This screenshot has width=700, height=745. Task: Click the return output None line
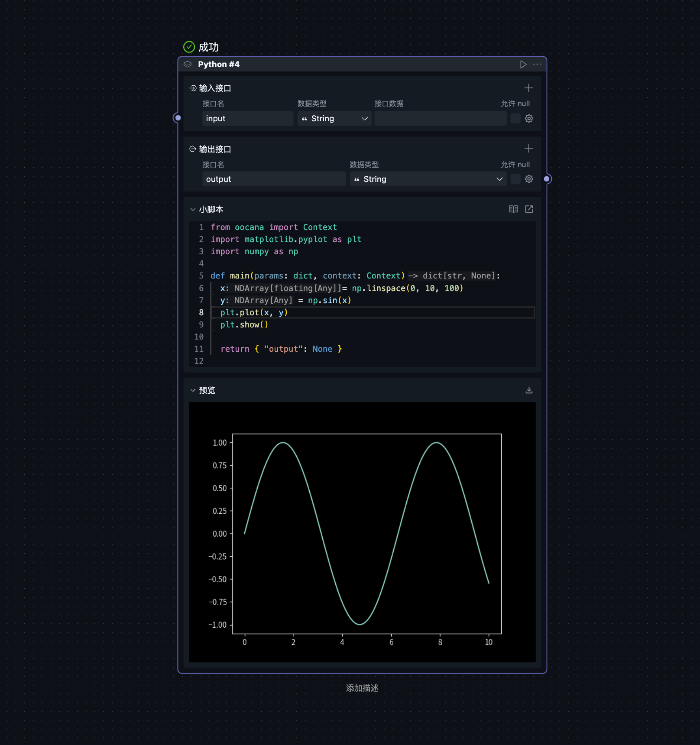click(x=281, y=349)
